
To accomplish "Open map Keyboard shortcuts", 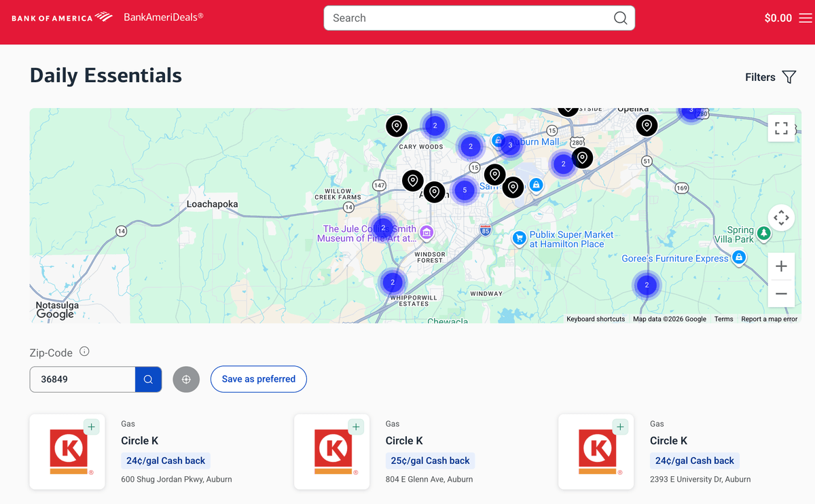I will pos(596,319).
